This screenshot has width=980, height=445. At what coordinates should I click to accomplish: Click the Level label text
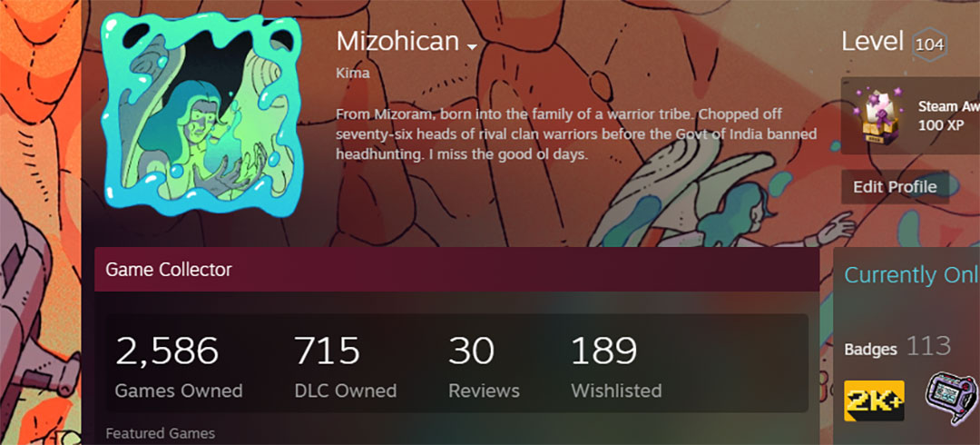(x=873, y=42)
